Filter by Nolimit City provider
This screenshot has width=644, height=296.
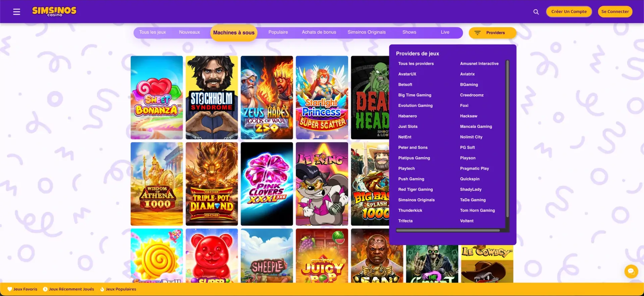[x=471, y=137]
